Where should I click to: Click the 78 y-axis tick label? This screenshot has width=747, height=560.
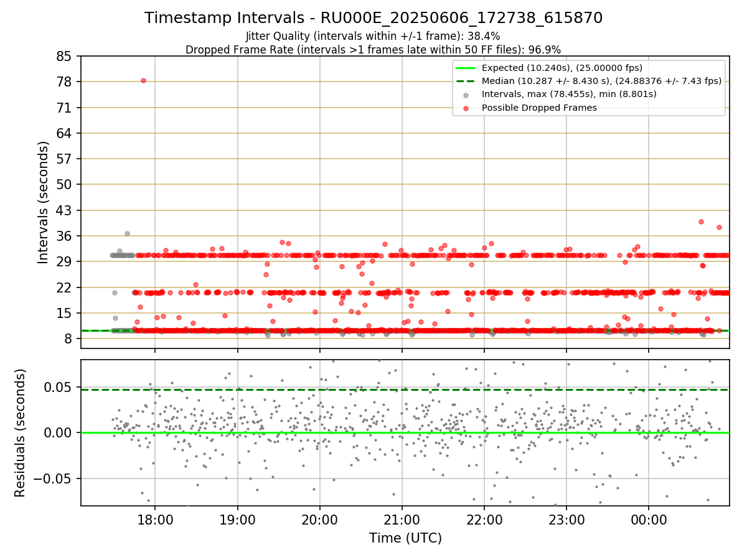[x=63, y=82]
